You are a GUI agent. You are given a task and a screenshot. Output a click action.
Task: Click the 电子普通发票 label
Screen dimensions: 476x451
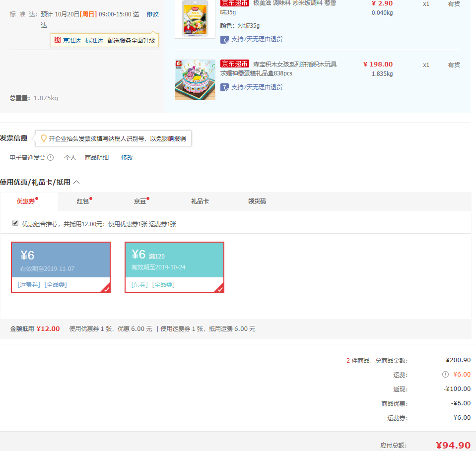tap(27, 157)
